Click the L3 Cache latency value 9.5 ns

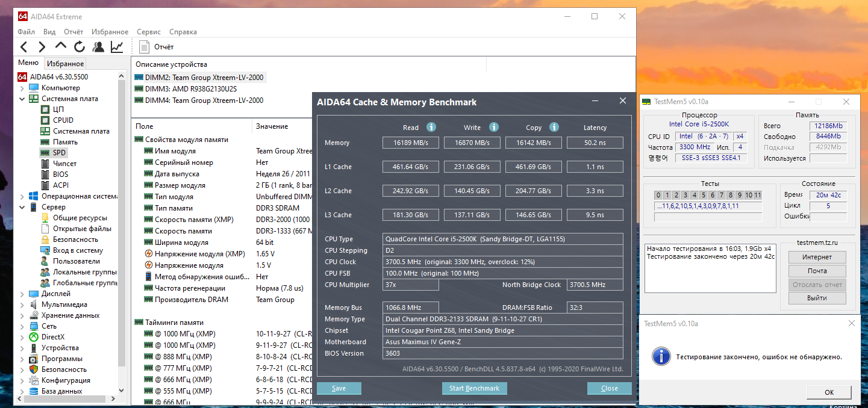pyautogui.click(x=595, y=215)
